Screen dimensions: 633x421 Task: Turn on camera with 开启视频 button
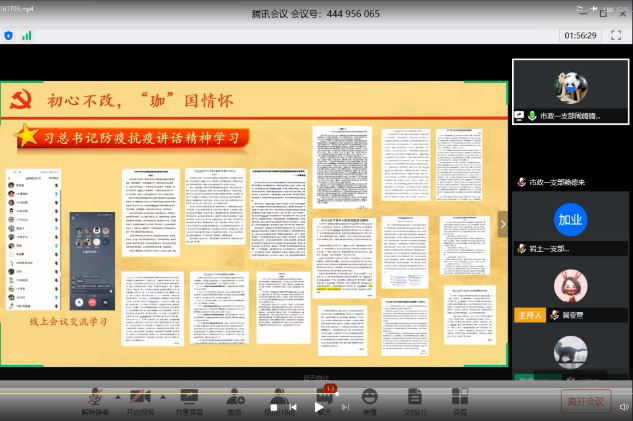pos(141,399)
